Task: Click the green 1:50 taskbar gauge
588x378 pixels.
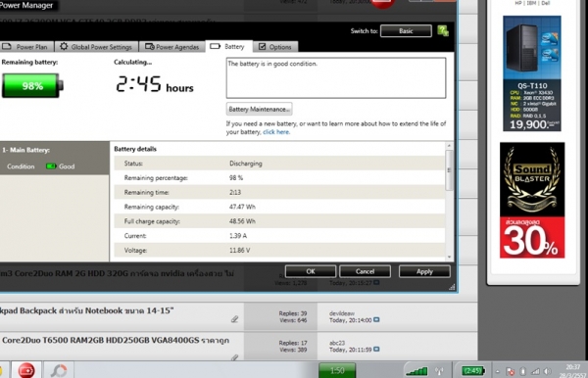Action: tap(337, 370)
